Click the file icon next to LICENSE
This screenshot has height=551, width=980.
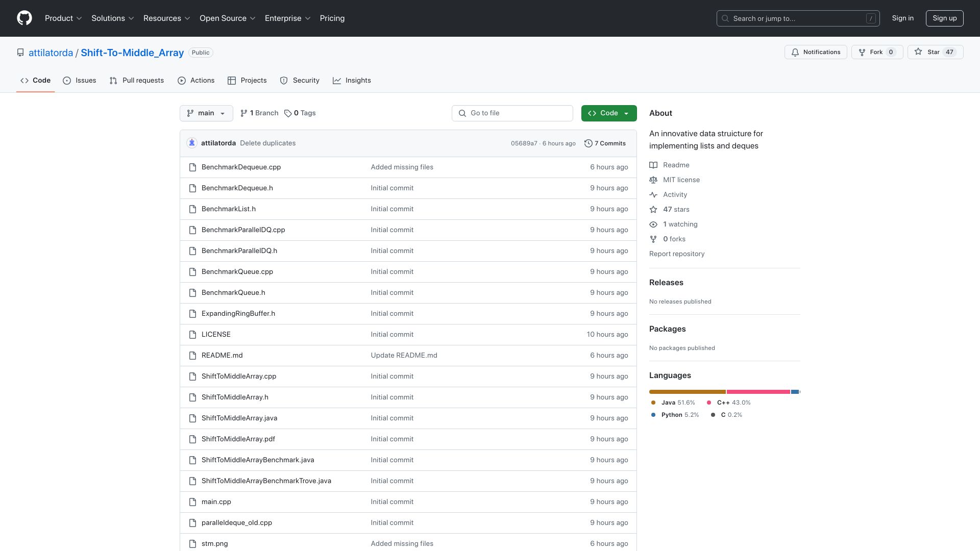click(x=192, y=335)
